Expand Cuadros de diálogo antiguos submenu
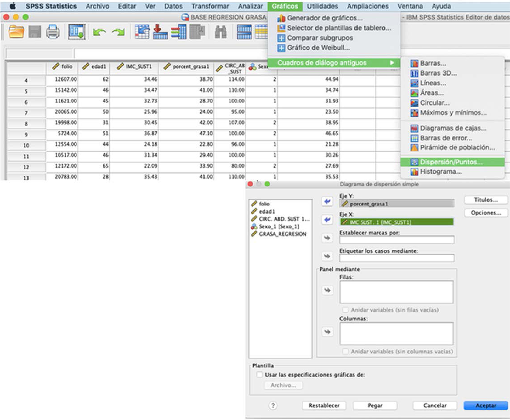The height and width of the screenshot is (420, 510). [334, 63]
